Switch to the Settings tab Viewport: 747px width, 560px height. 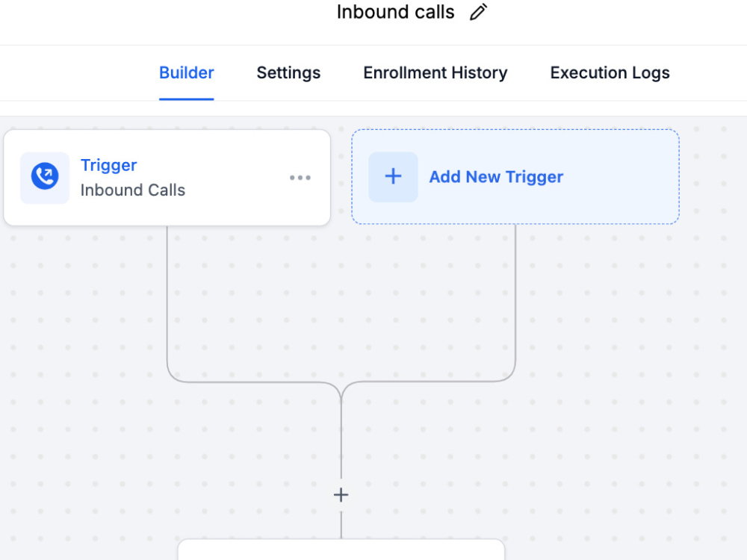point(288,73)
